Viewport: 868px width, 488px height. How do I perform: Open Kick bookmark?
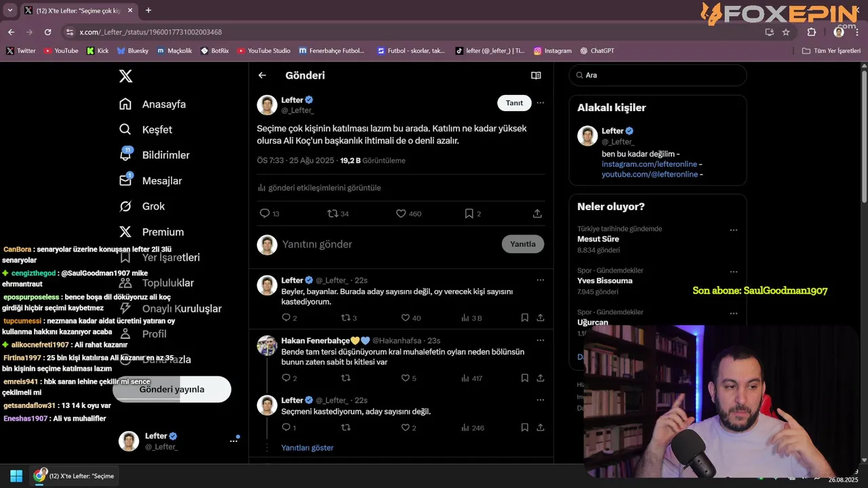pyautogui.click(x=98, y=51)
